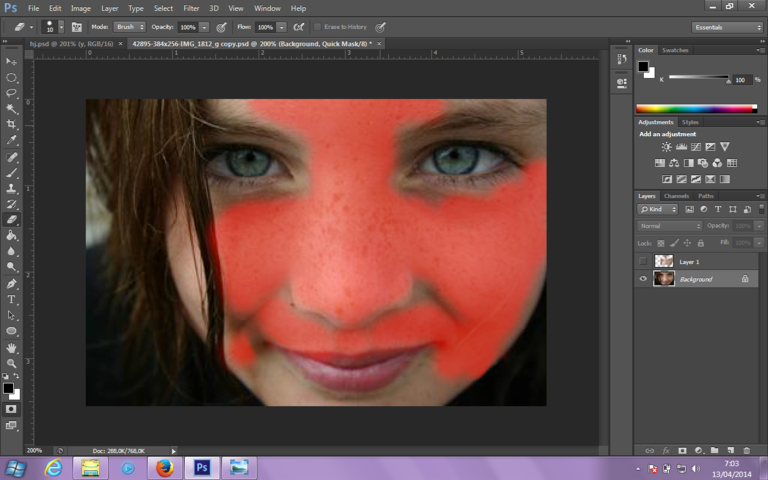Hide the Background layer
This screenshot has height=480, width=768.
(643, 279)
